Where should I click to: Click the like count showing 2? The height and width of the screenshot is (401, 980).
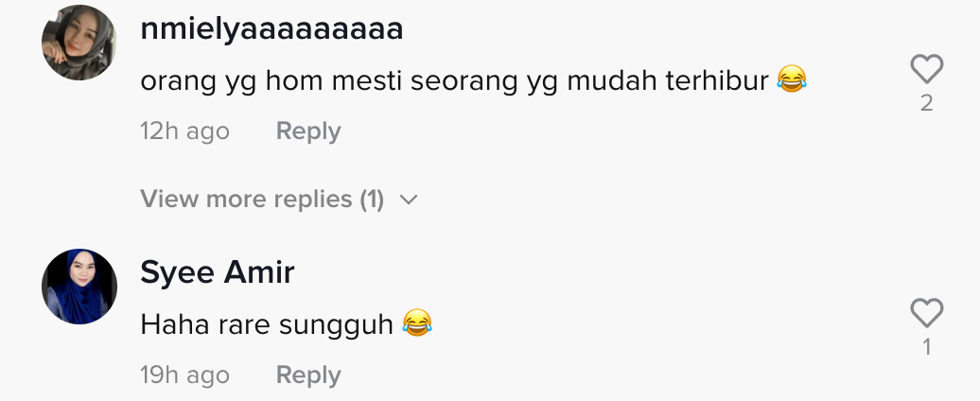click(926, 104)
